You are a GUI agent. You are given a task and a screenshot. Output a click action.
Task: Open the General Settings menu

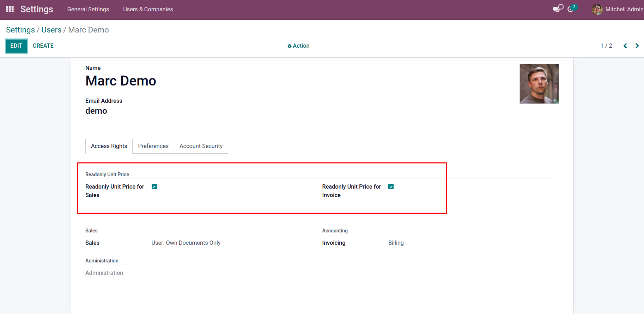coord(88,10)
